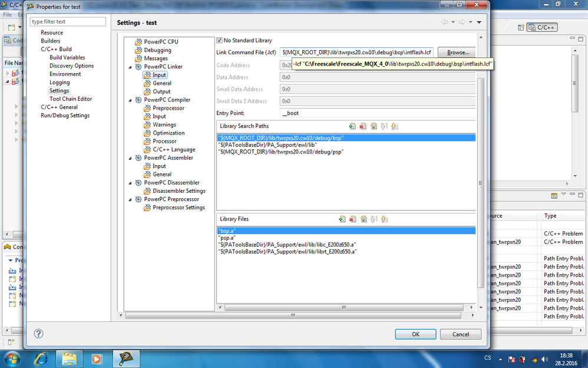
Task: Select Resource properties page
Action: click(52, 32)
